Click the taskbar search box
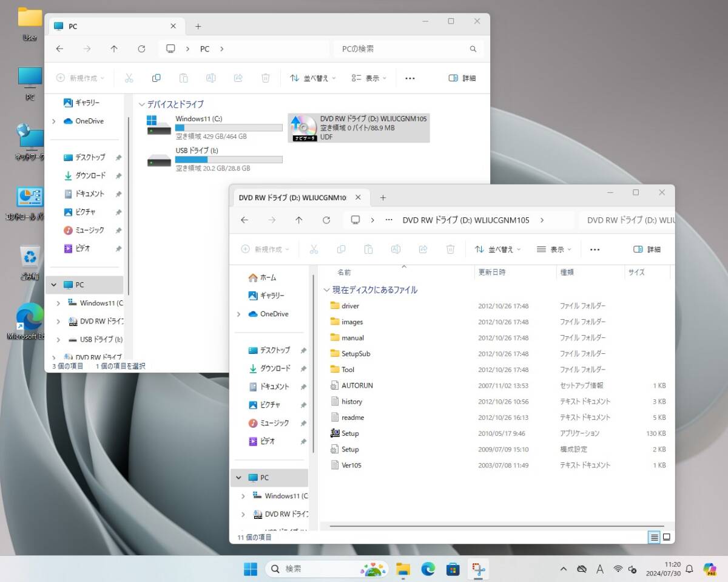This screenshot has height=582, width=728. (x=326, y=569)
